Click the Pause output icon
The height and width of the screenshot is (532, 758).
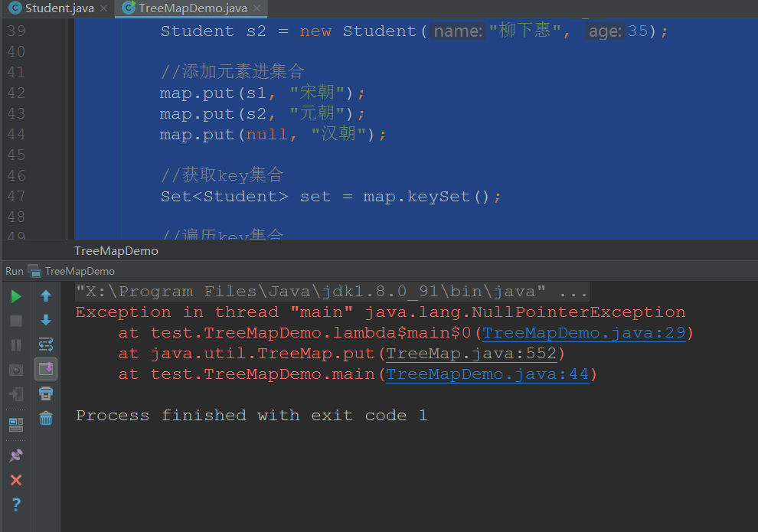[16, 345]
